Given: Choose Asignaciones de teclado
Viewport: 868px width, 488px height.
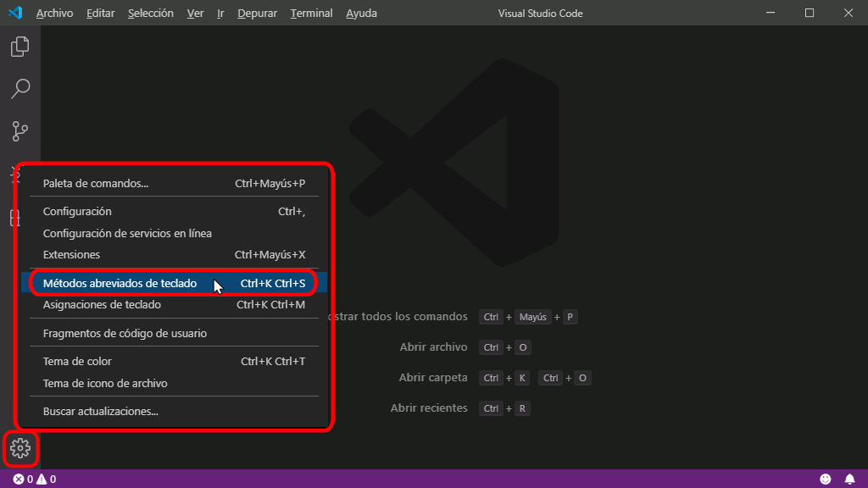Looking at the screenshot, I should click(x=174, y=305).
